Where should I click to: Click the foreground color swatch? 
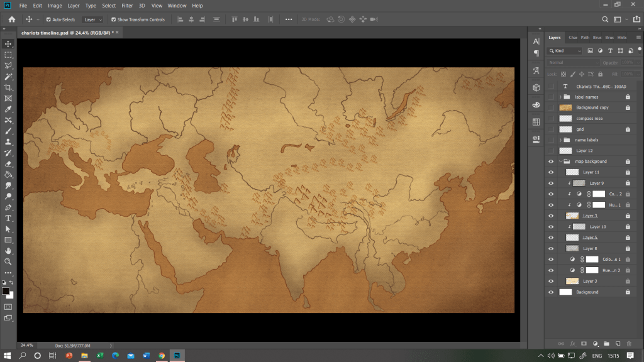[x=6, y=291]
